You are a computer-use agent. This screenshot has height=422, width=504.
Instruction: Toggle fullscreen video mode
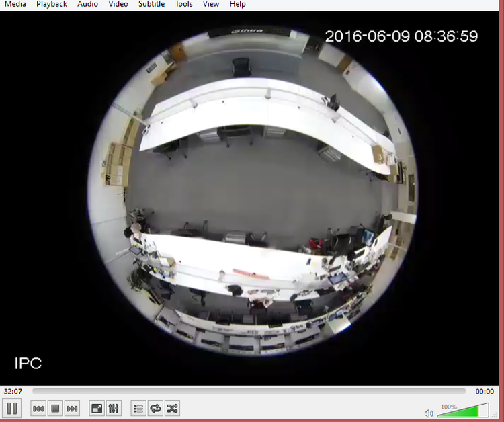[x=97, y=409]
